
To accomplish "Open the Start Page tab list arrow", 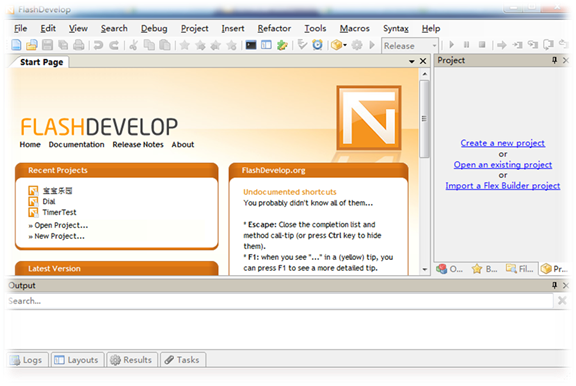I will pyautogui.click(x=412, y=61).
